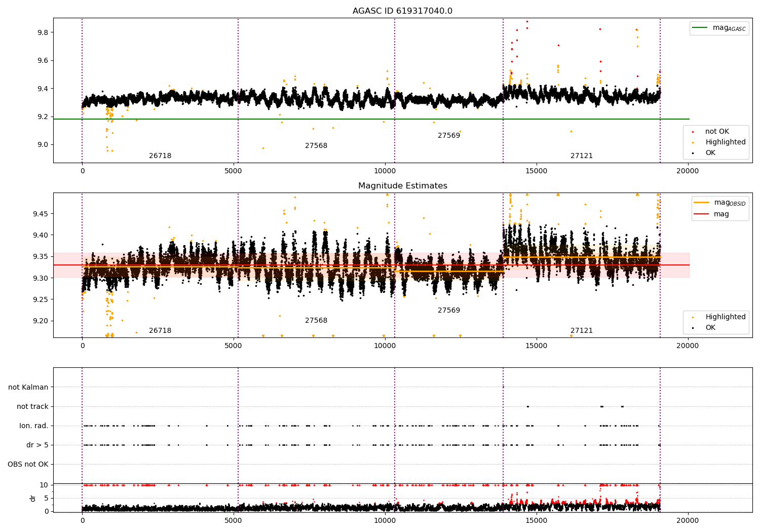Image resolution: width=760 pixels, height=532 pixels.
Task: Click the '15000' x-axis tick under the bottom plot
Action: [536, 521]
